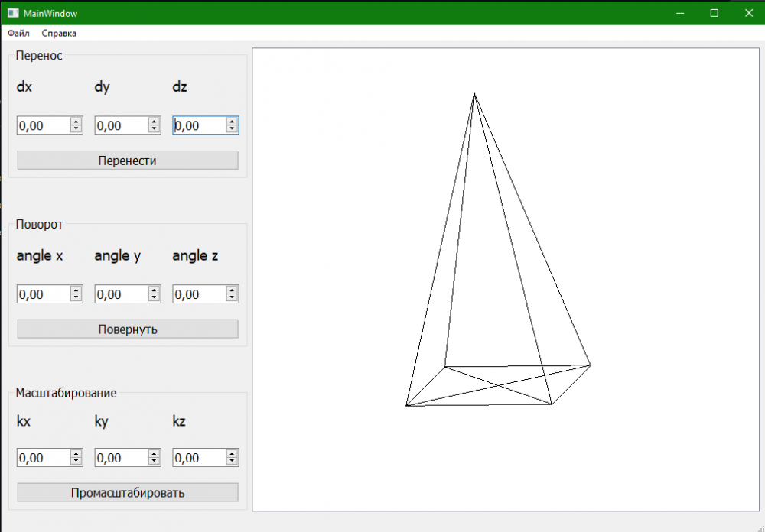Open the Файл menu
The width and height of the screenshot is (765, 532).
tap(18, 34)
